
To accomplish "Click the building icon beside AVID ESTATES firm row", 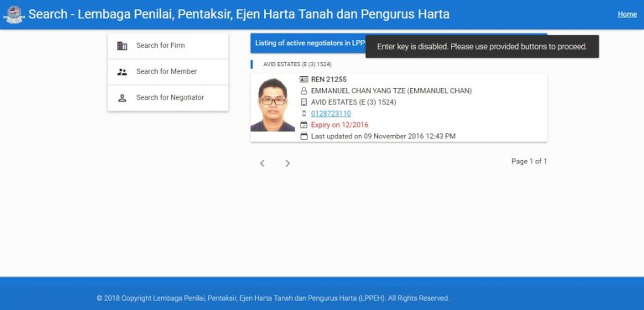I will (x=304, y=102).
